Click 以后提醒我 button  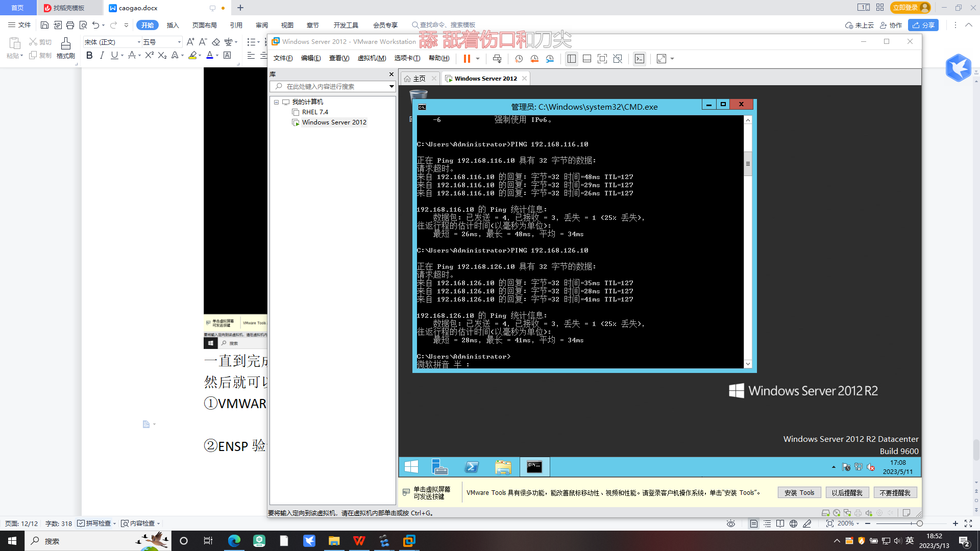[847, 493]
